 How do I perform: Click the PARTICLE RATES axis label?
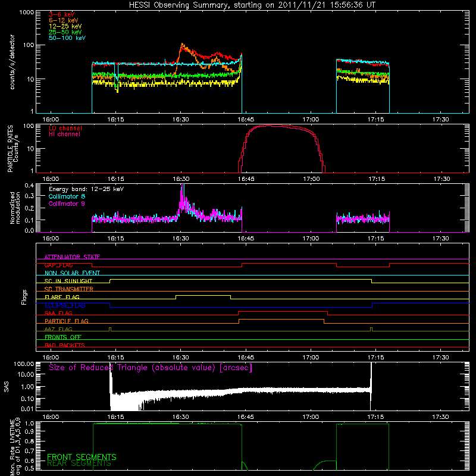click(12, 149)
